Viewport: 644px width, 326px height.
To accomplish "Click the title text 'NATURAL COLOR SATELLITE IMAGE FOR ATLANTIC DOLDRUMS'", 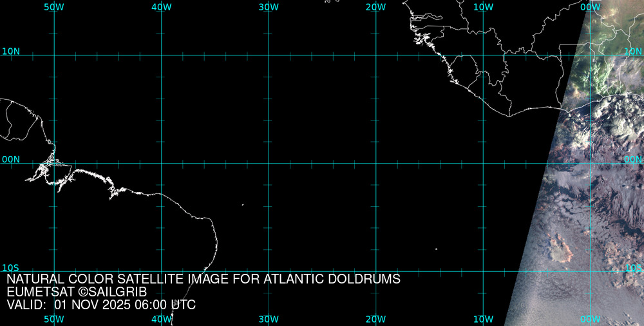I will coord(204,280).
